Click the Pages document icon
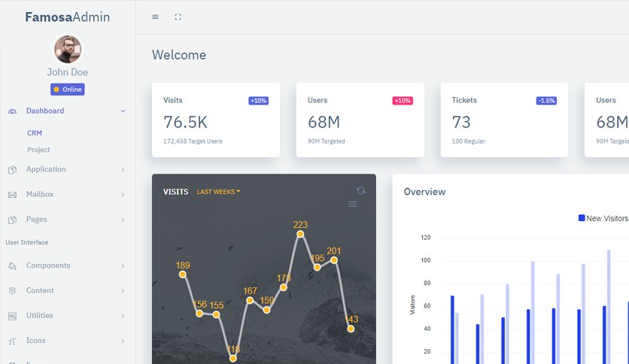Viewport: 629px width, 364px height. [13, 220]
